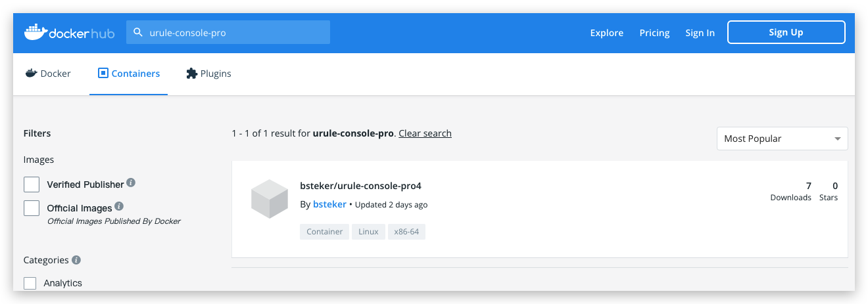Open the Most Popular sort dropdown
The height and width of the screenshot is (304, 868).
coord(782,139)
